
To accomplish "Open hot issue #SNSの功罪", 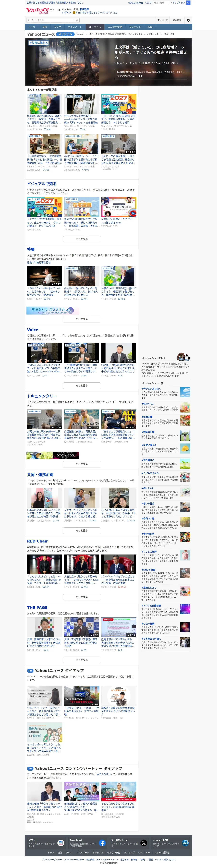I will 148,570.
